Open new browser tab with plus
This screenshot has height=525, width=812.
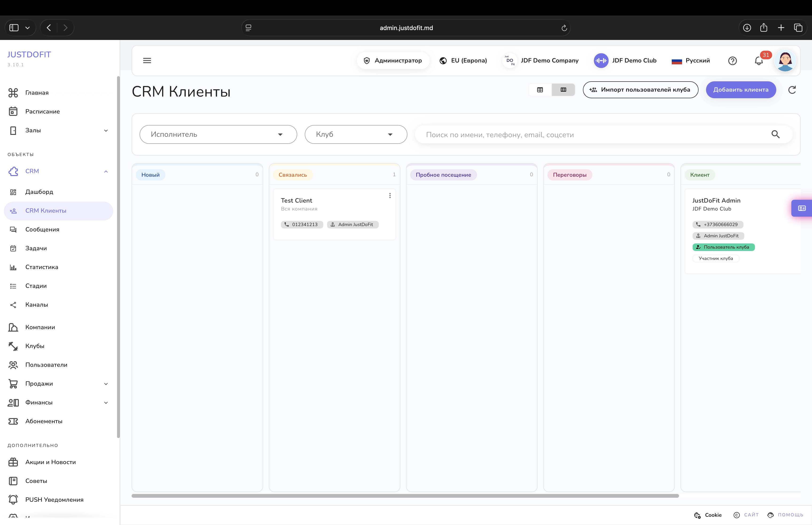[781, 28]
